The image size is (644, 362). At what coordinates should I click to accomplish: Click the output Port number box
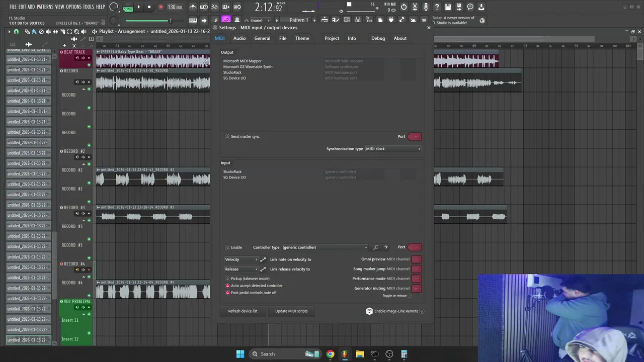point(415,136)
